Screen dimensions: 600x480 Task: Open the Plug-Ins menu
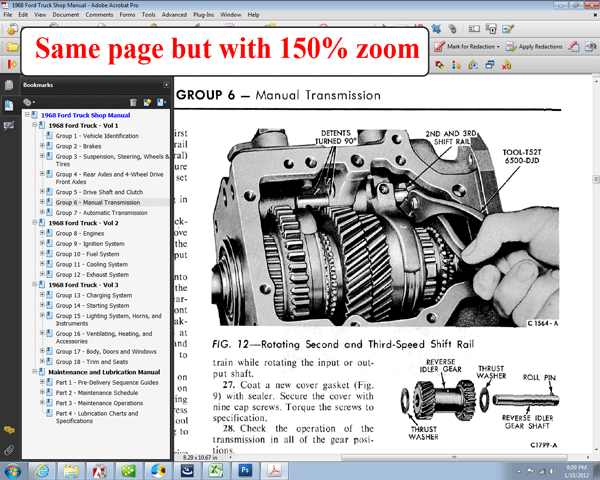pyautogui.click(x=203, y=15)
